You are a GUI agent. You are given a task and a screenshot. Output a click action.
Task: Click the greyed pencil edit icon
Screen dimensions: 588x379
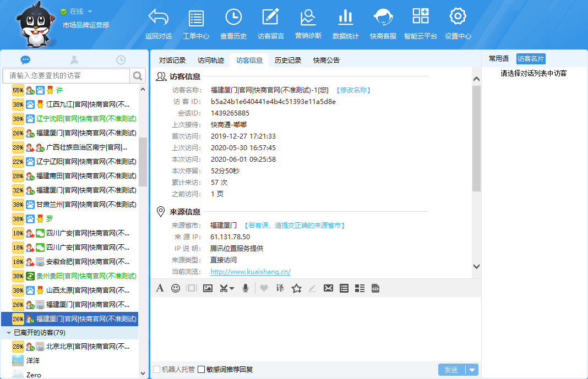312,288
